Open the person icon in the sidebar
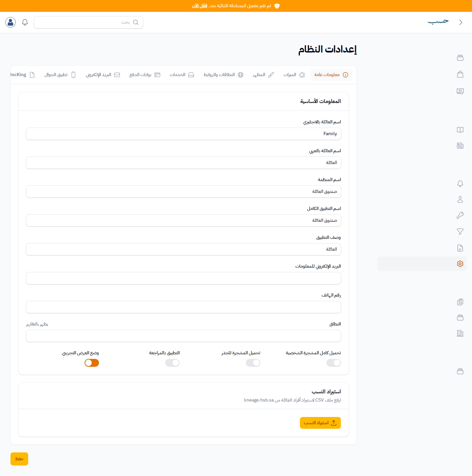The height and width of the screenshot is (476, 472). click(x=460, y=199)
